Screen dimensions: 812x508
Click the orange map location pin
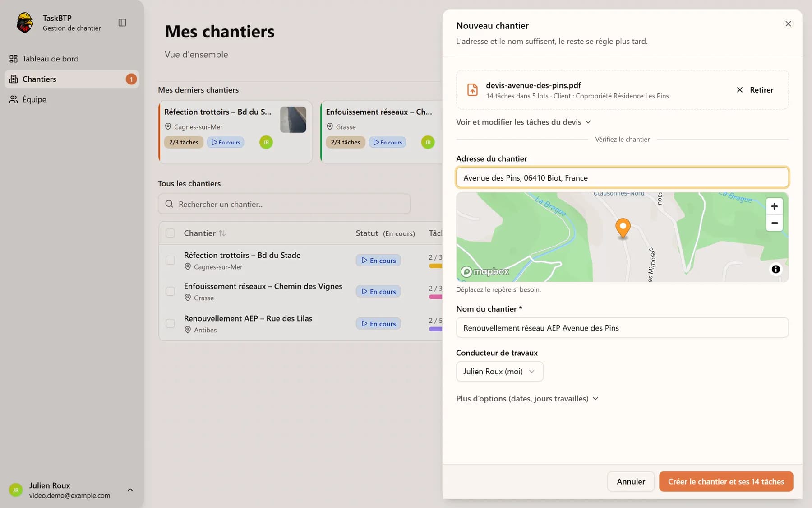click(623, 228)
